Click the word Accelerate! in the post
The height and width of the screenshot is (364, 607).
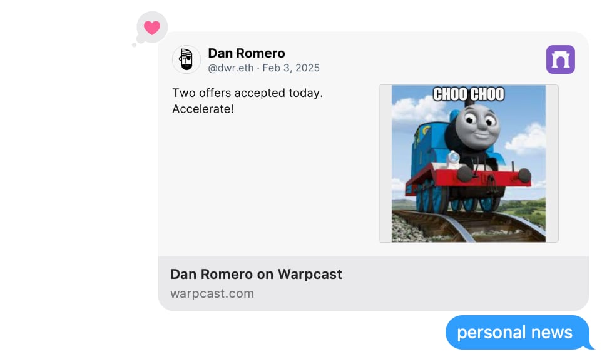pyautogui.click(x=203, y=109)
